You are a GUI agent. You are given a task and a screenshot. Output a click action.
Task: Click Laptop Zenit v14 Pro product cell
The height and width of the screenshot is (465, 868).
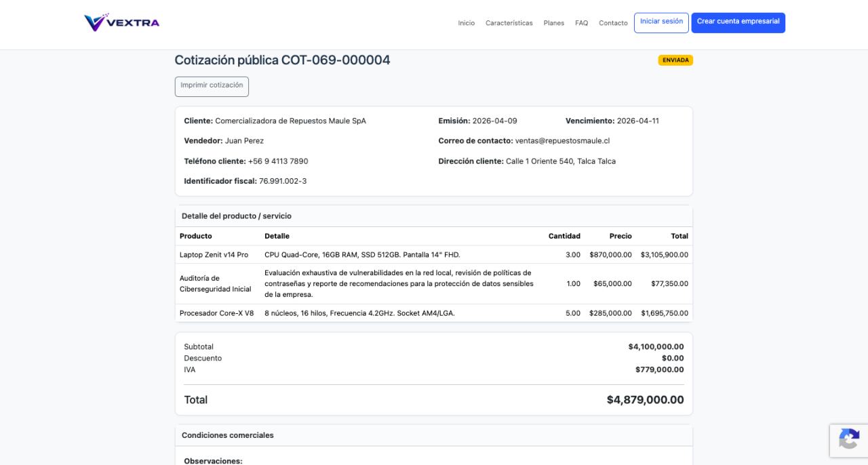point(214,255)
